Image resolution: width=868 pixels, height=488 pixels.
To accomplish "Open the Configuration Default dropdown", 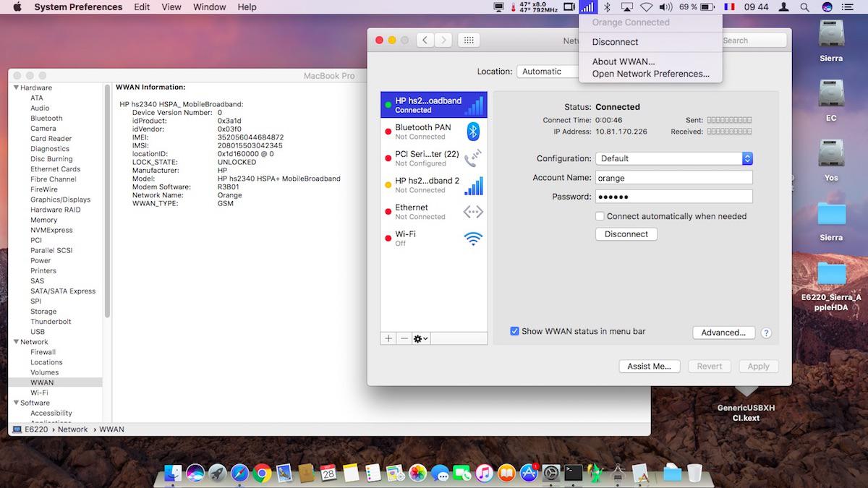I will pos(674,158).
